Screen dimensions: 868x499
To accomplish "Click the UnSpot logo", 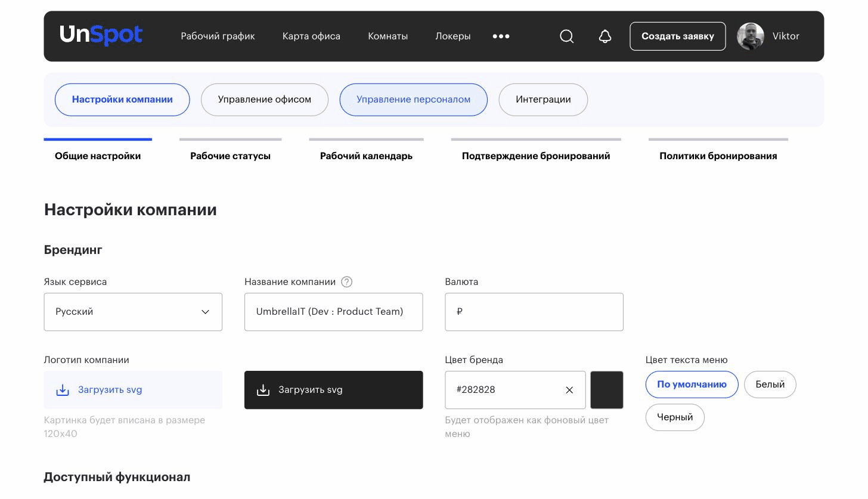I will 101,35.
